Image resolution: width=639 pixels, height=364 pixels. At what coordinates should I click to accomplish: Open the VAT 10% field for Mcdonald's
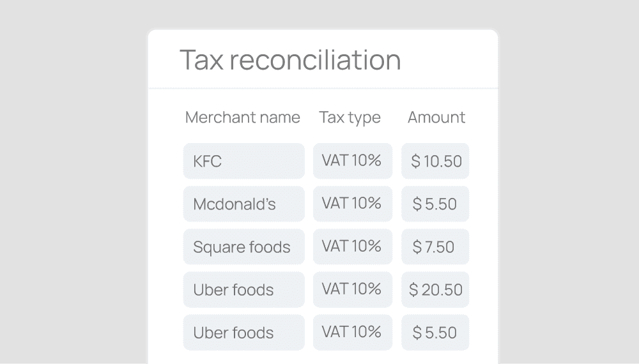pyautogui.click(x=352, y=204)
